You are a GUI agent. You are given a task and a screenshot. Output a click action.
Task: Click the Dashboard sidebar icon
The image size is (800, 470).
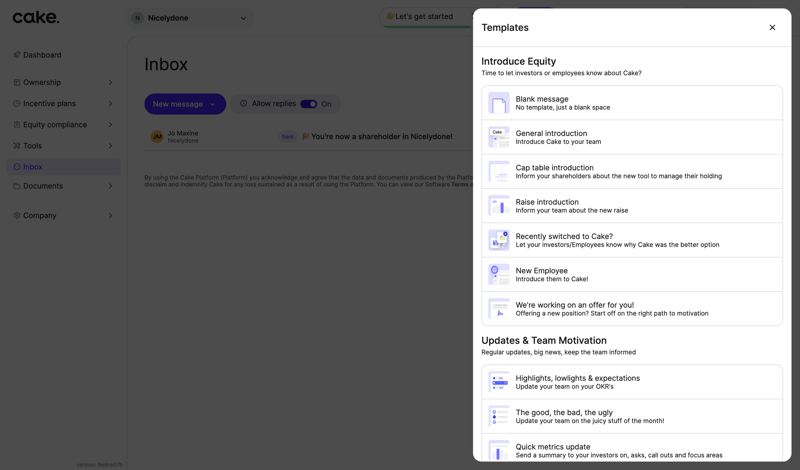[17, 55]
